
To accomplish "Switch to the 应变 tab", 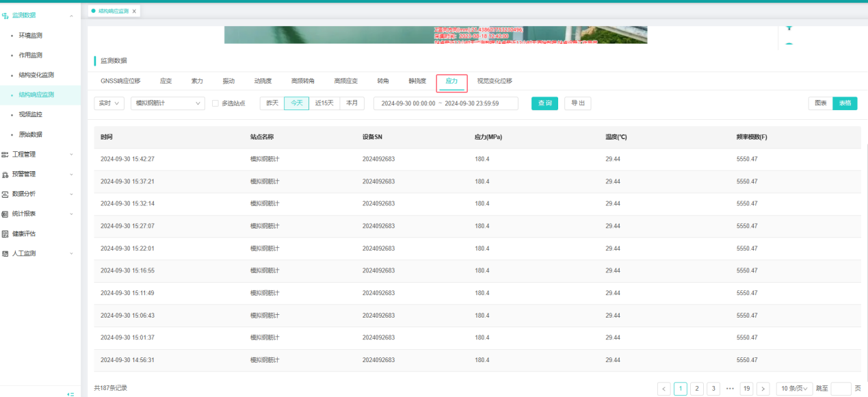I will coord(166,80).
